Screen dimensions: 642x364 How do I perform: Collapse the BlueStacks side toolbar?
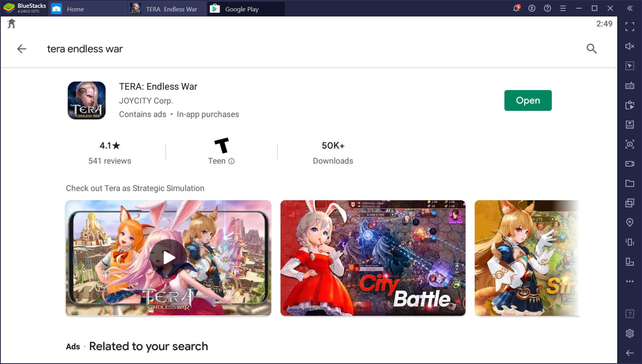(x=629, y=8)
